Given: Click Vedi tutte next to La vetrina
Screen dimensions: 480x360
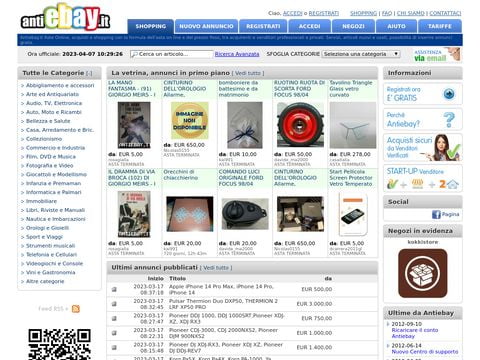Looking at the screenshot, I should pyautogui.click(x=248, y=73).
